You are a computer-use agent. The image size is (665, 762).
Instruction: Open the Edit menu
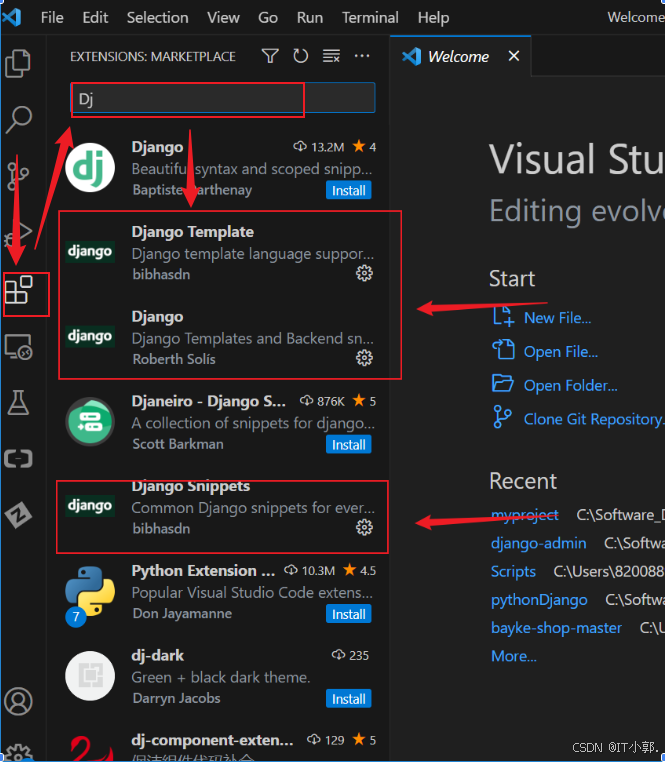95,17
